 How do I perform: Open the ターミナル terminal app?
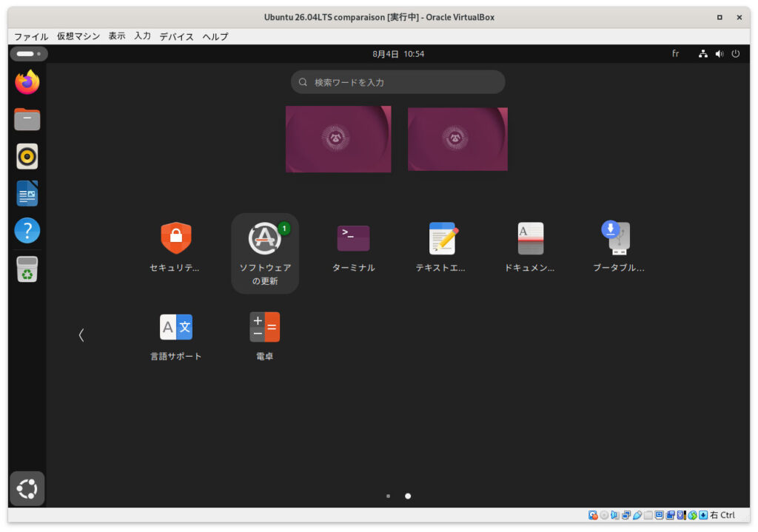[353, 247]
